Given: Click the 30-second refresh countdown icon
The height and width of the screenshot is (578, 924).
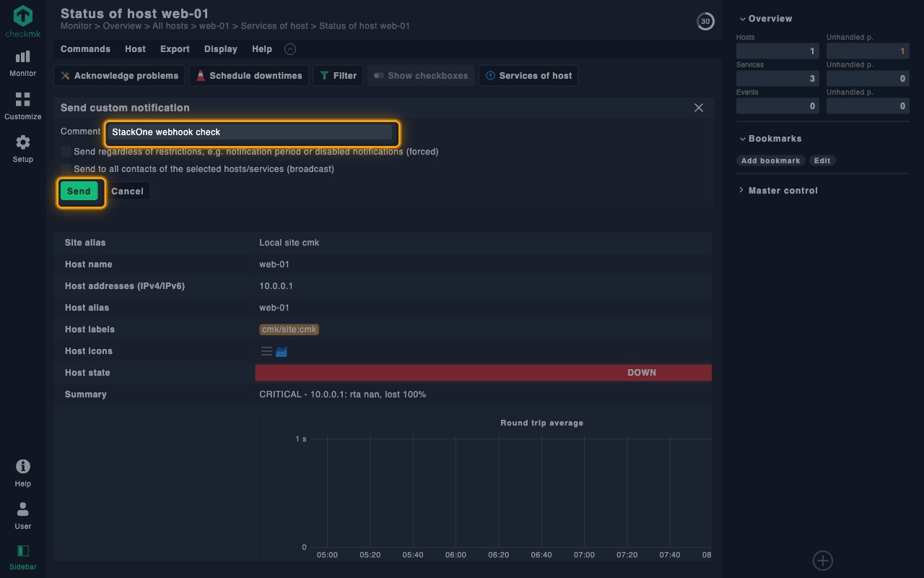Looking at the screenshot, I should 705,22.
